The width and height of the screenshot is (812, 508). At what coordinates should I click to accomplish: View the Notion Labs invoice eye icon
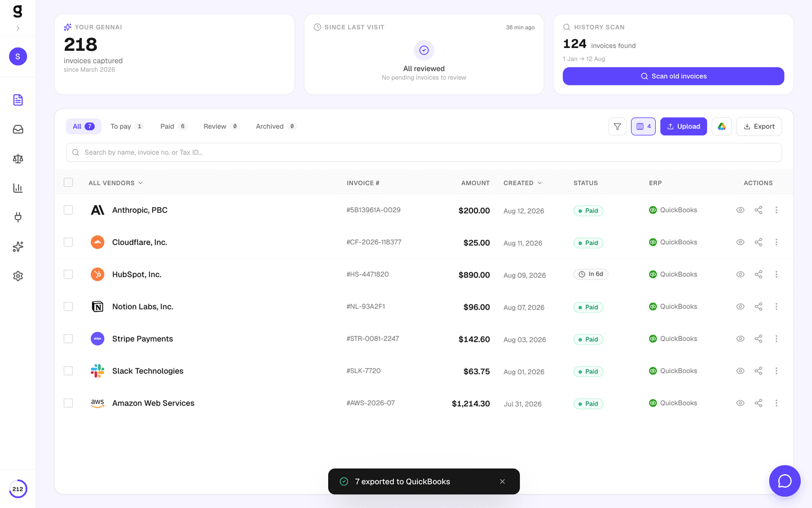pyautogui.click(x=740, y=306)
